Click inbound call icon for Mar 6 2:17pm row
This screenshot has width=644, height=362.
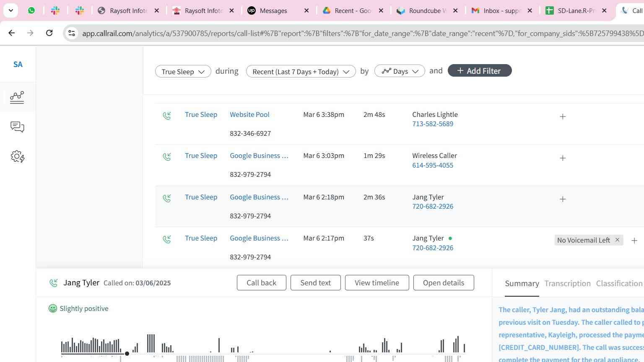pyautogui.click(x=167, y=239)
